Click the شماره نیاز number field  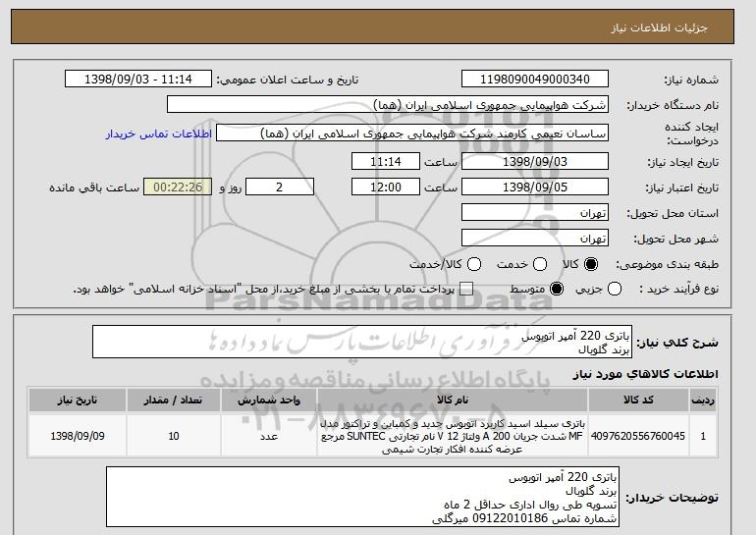click(535, 80)
